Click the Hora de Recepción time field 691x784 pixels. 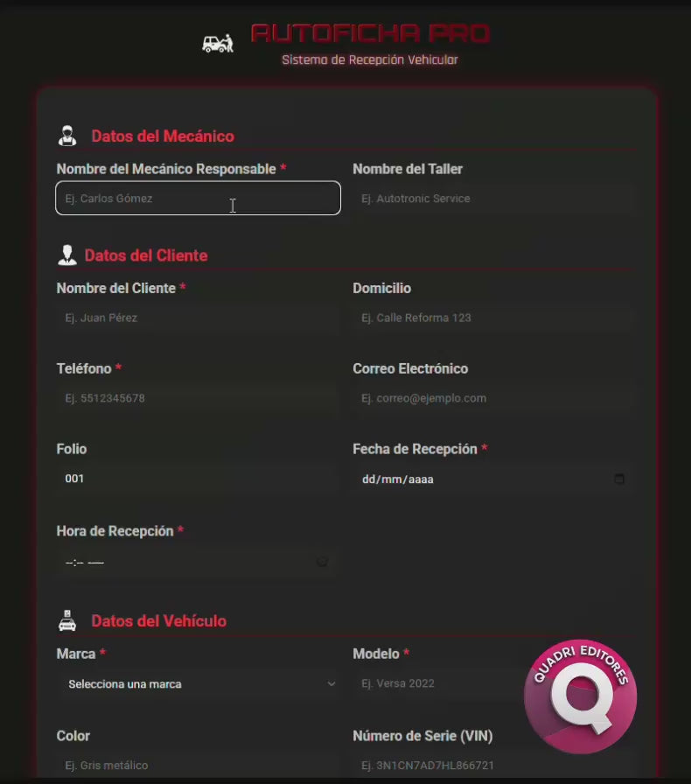[198, 562]
